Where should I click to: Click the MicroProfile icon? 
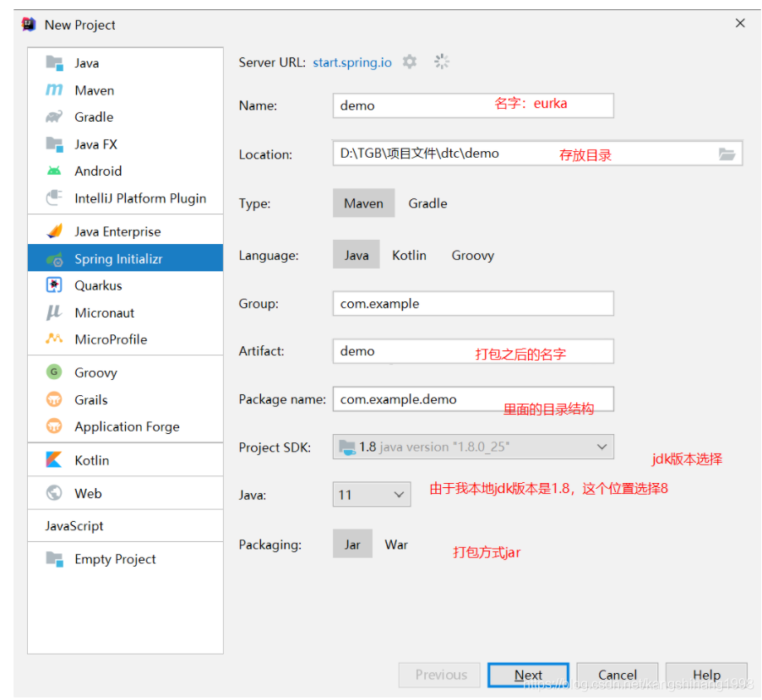(x=54, y=339)
